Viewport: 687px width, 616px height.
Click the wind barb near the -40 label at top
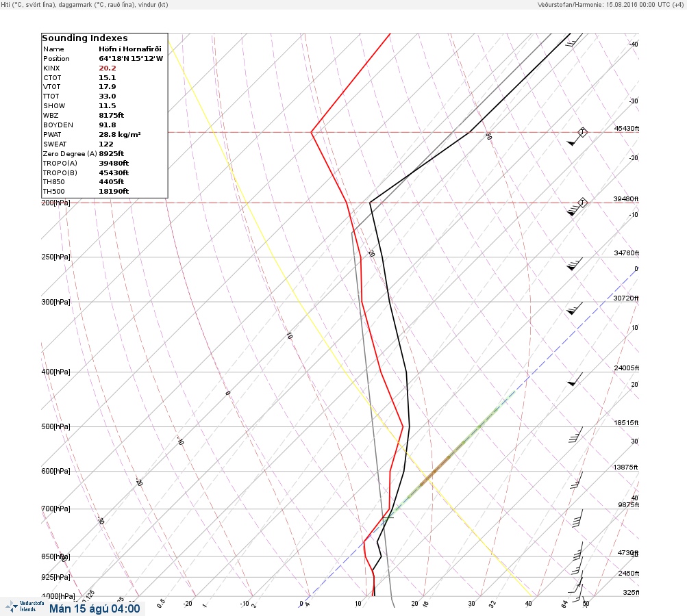click(574, 40)
